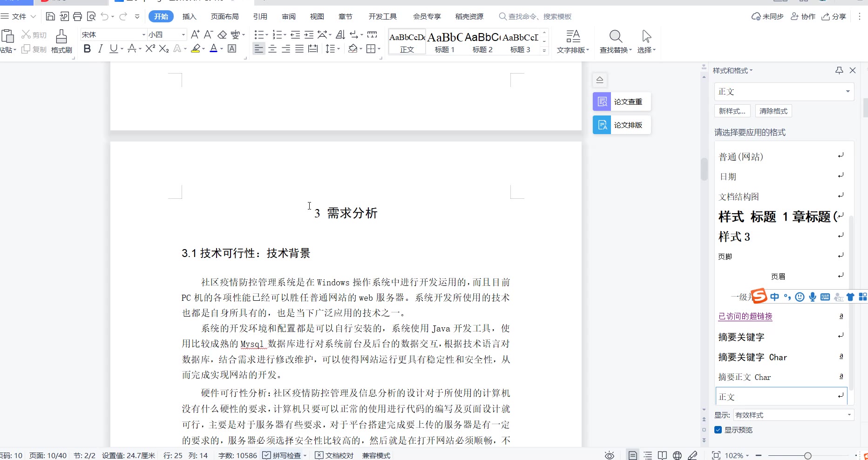
Task: Toggle Align Left paragraph alignment
Action: (259, 48)
